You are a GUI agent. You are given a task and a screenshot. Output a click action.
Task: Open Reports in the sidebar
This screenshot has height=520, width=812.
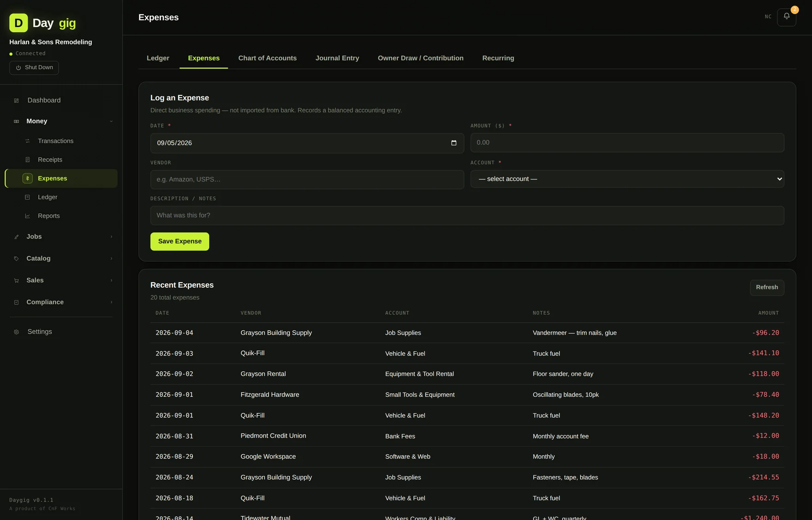coord(49,216)
